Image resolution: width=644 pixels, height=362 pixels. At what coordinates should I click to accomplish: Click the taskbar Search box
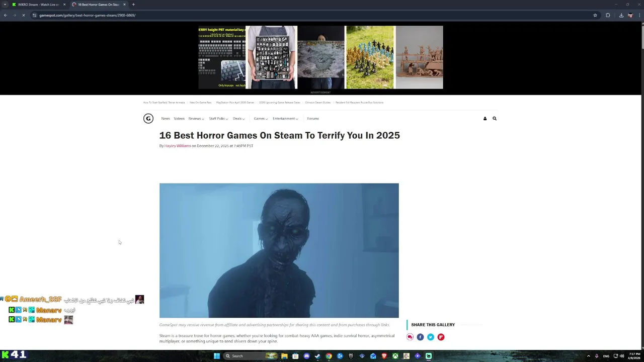point(251,356)
